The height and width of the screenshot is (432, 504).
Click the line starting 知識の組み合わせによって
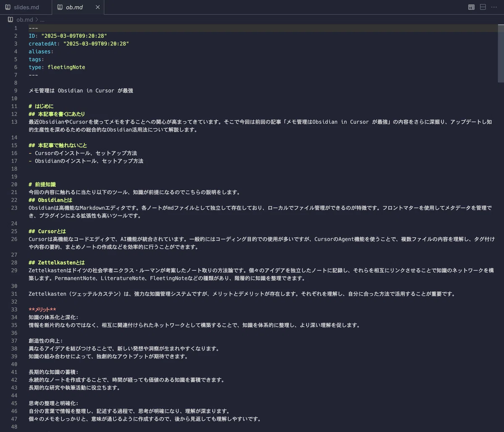coord(108,356)
